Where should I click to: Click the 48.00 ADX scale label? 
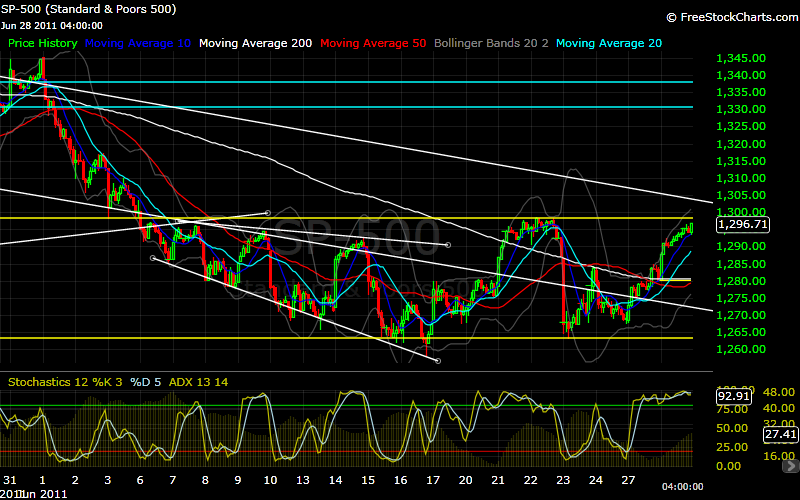(779, 392)
